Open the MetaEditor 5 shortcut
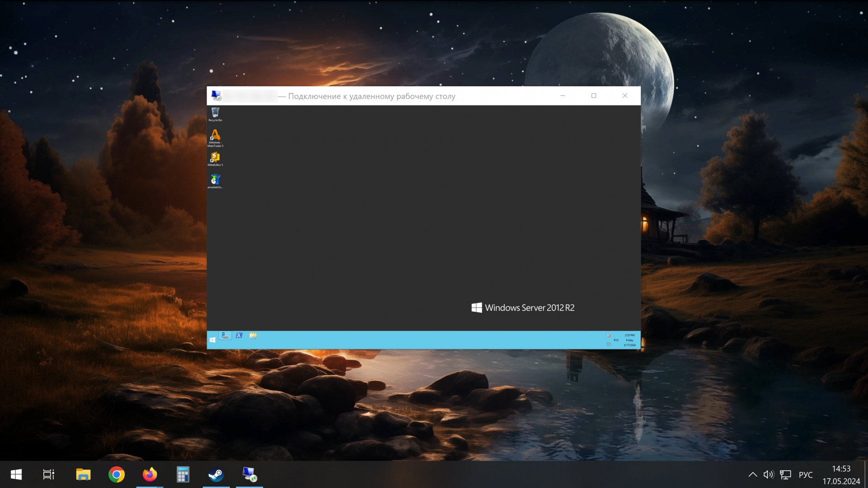The width and height of the screenshot is (868, 488). 215,158
